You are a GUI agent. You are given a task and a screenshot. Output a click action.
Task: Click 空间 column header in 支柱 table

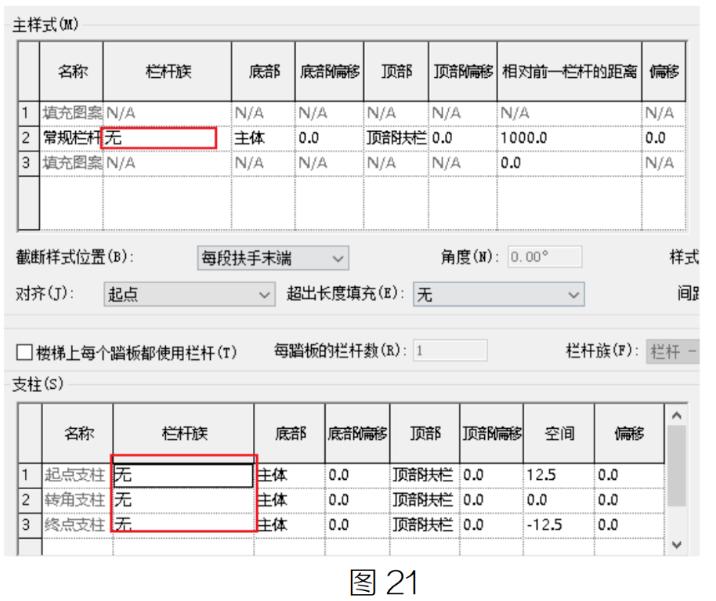coord(558,433)
